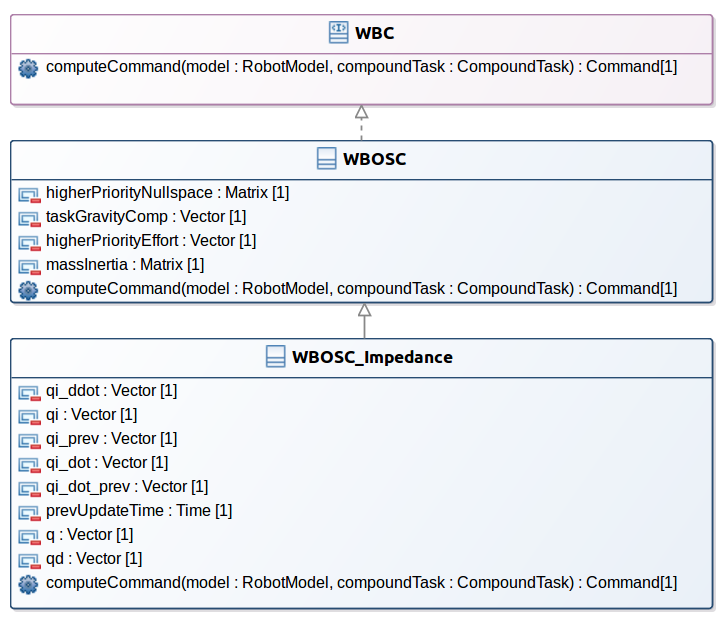Click the interface icon beside WBC title

[339, 33]
